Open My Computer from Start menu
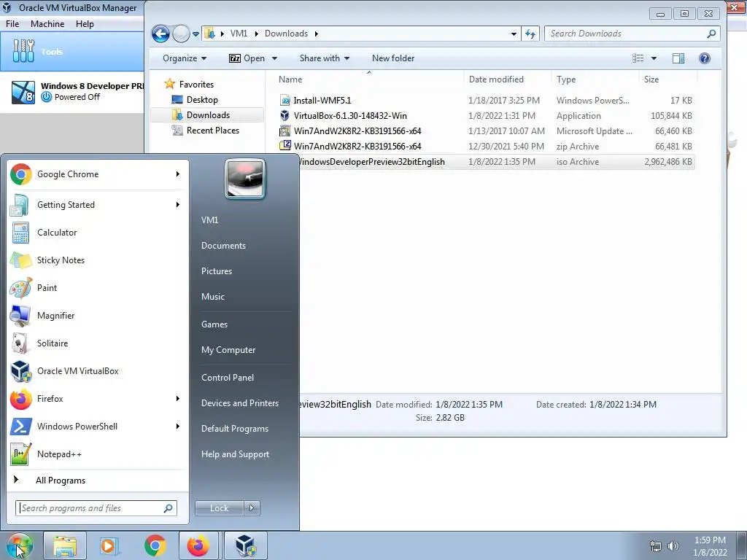 pos(228,350)
